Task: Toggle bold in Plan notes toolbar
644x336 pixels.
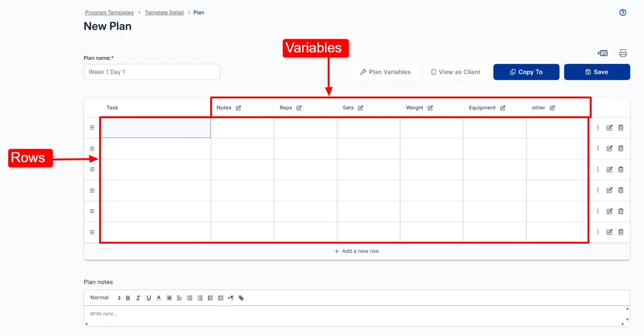Action: 128,298
